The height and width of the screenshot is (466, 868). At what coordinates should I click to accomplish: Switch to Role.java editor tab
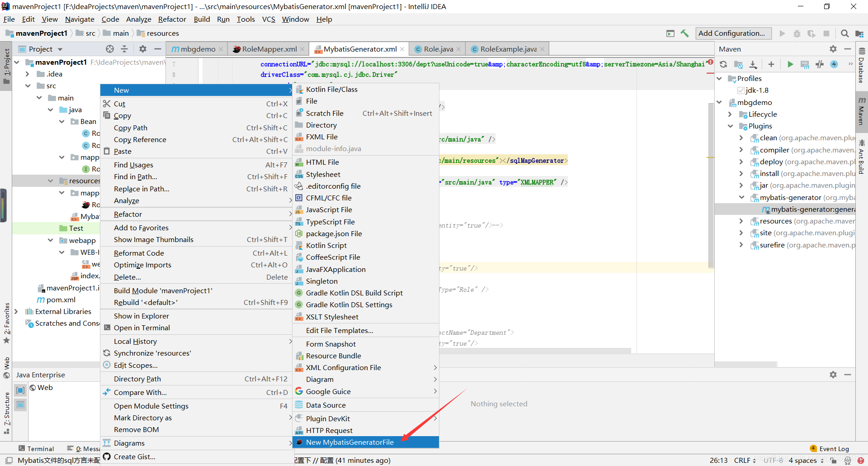438,49
